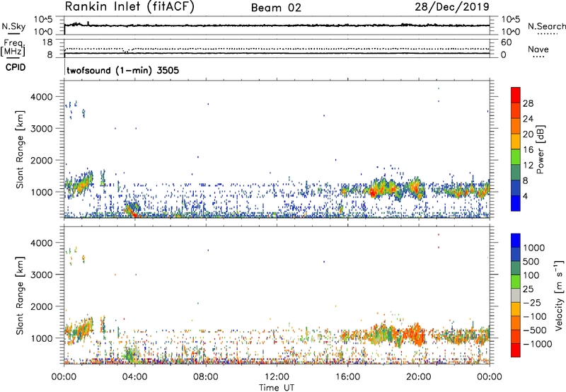Click the '20:00' time axis label
Screen dimensions: 566x392
[x=418, y=377]
